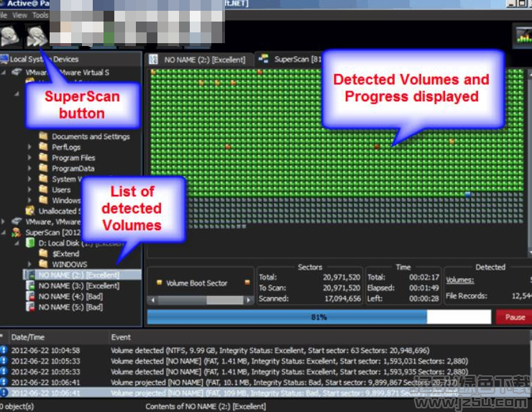Select the second 10:05:33 volume detected log row

pos(265,371)
